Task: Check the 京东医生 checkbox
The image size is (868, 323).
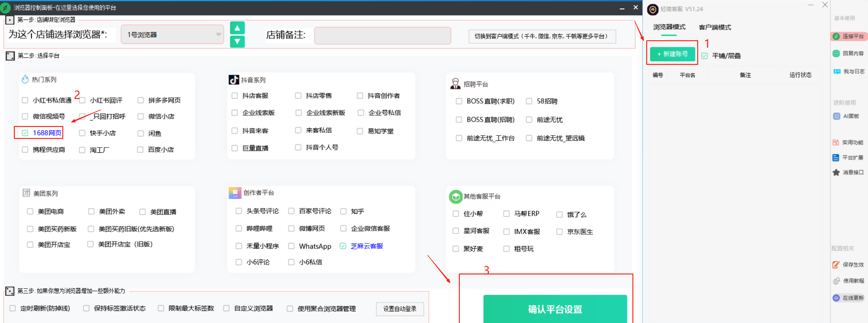Action: pyautogui.click(x=559, y=232)
